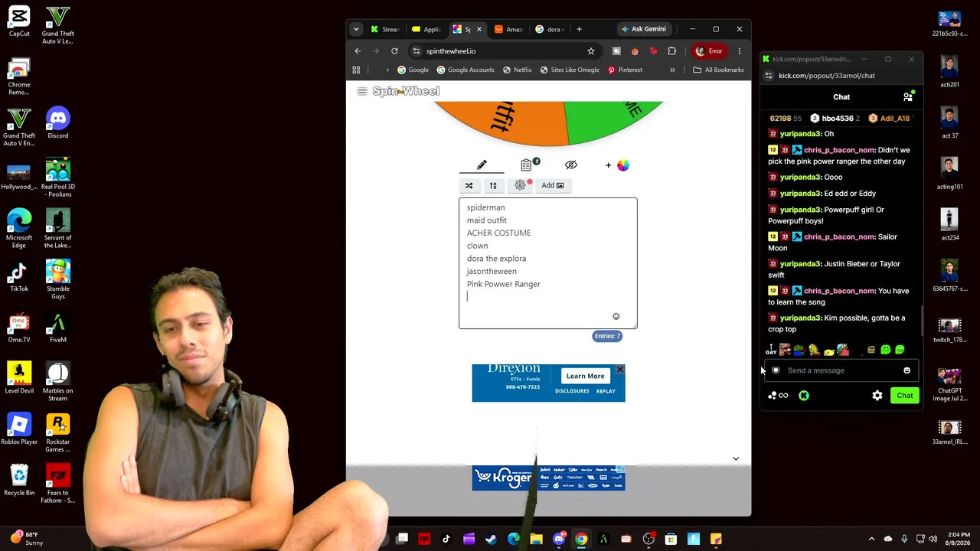
Task: Open the Google Accounts bookmark
Action: pyautogui.click(x=465, y=70)
